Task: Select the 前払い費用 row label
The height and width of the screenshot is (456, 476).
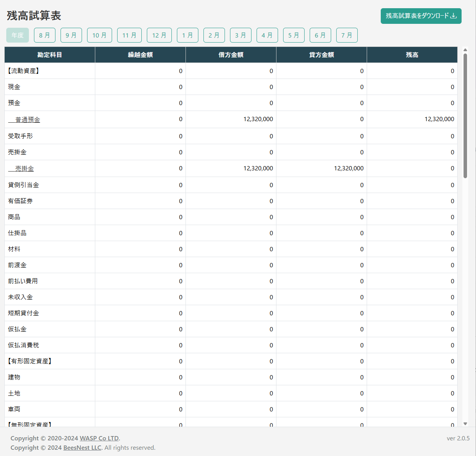Action: (x=23, y=281)
